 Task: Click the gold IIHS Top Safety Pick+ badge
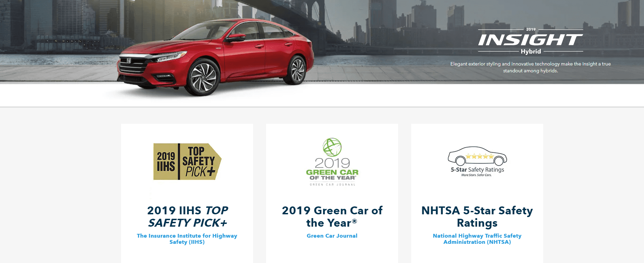tap(187, 162)
